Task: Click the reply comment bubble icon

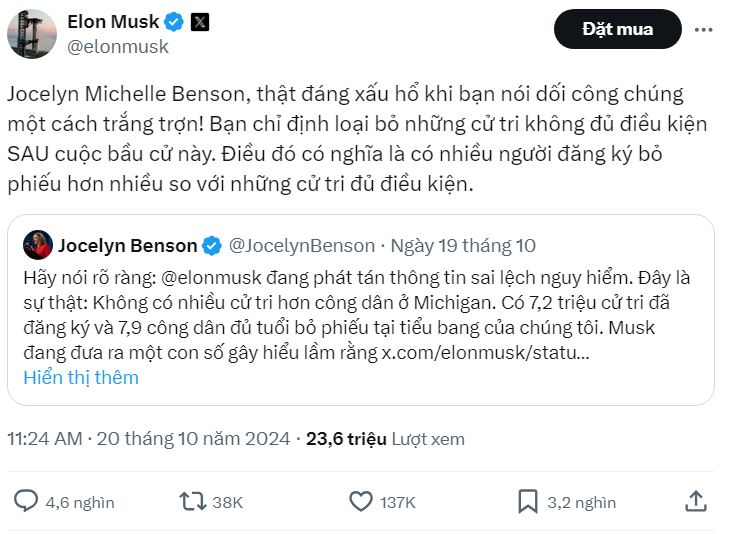Action: tap(27, 501)
